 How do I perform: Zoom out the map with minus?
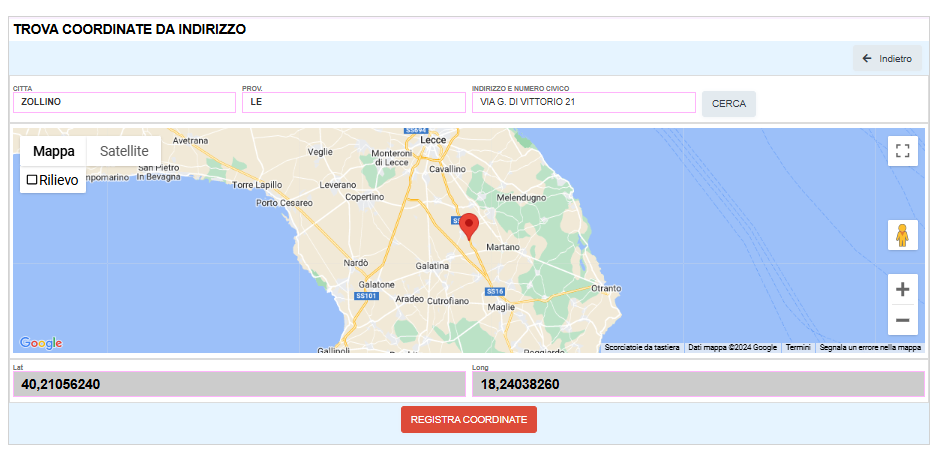902,320
